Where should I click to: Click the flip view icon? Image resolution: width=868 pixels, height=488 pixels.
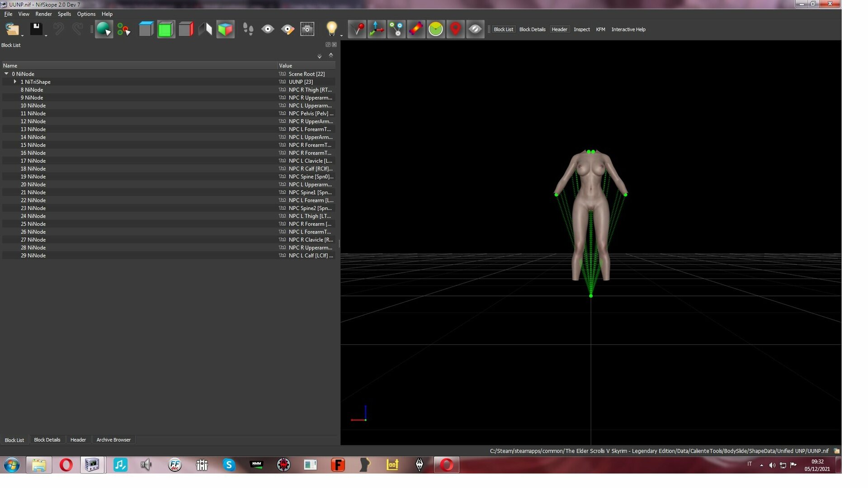click(x=205, y=29)
